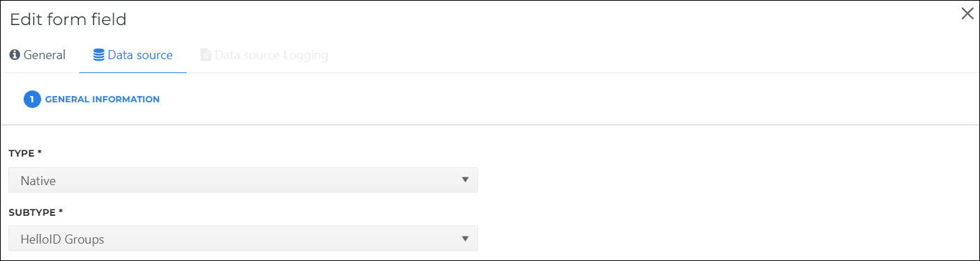Open the Type dropdown showing Native

click(x=243, y=180)
